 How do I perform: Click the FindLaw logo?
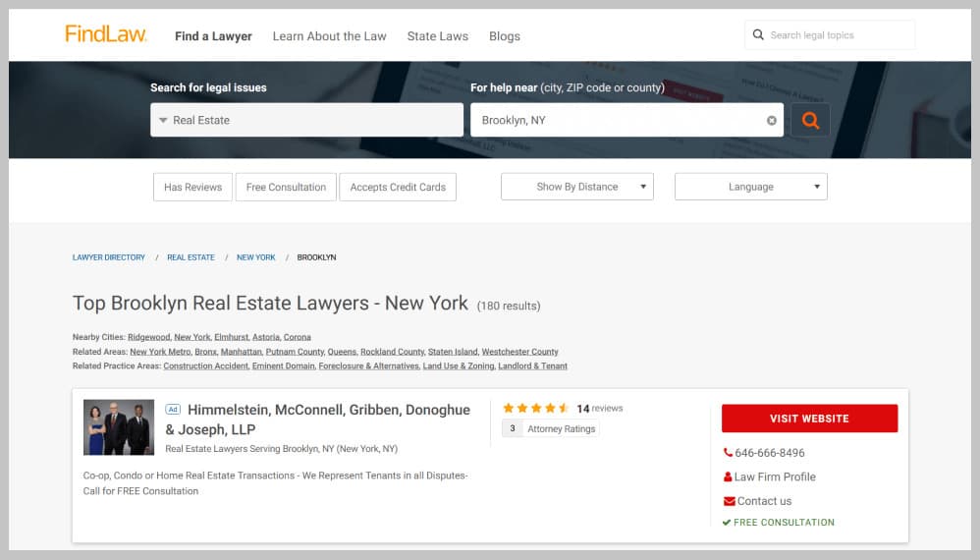106,33
